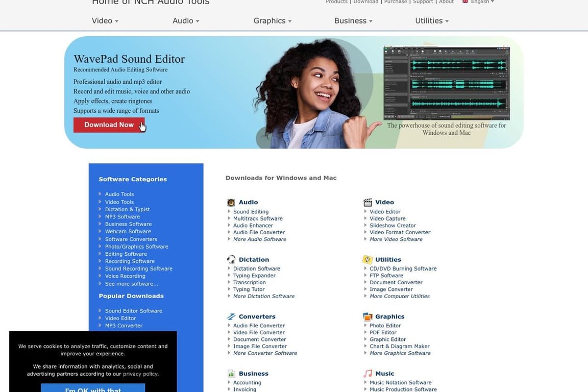
Task: Click See more software... link
Action: [x=132, y=284]
